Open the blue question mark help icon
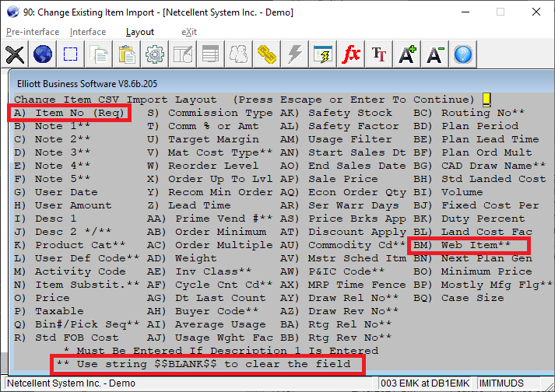Screen dimensions: 555x392 click(462, 54)
